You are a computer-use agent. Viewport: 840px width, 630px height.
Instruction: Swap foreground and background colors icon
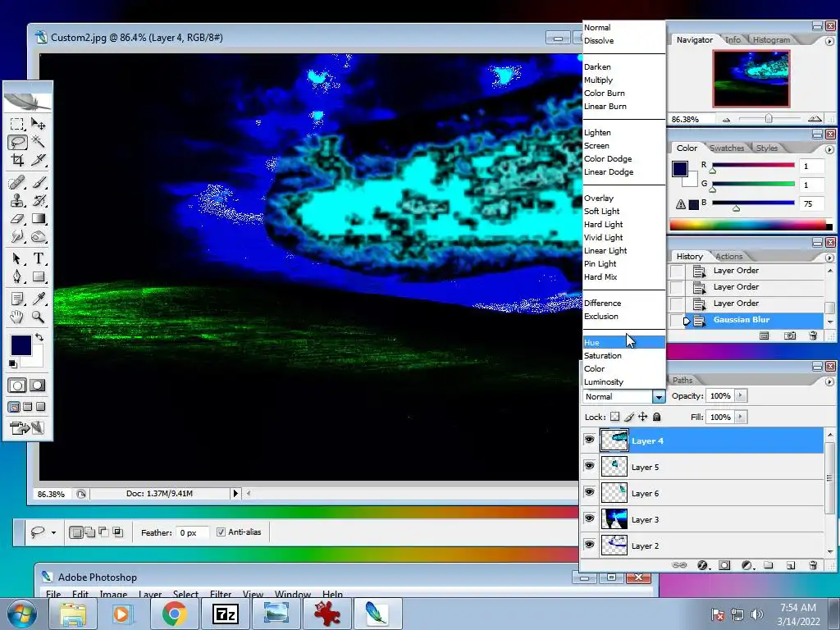[39, 337]
